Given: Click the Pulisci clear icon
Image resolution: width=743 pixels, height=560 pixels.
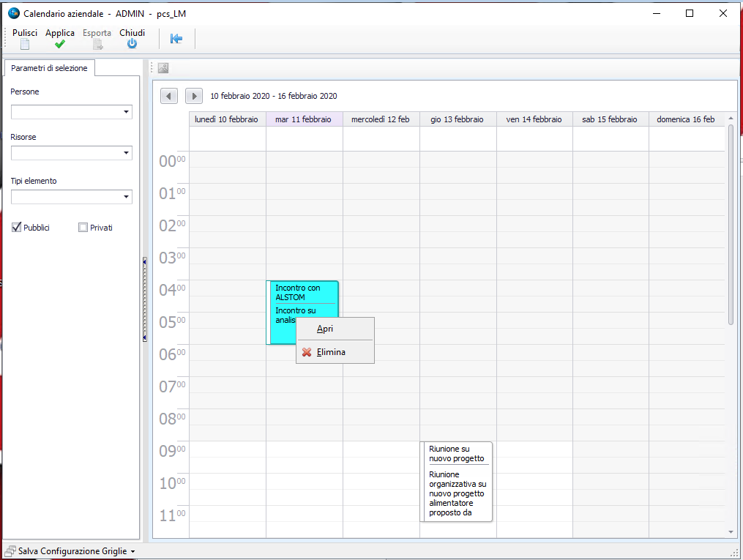Looking at the screenshot, I should coord(24,44).
